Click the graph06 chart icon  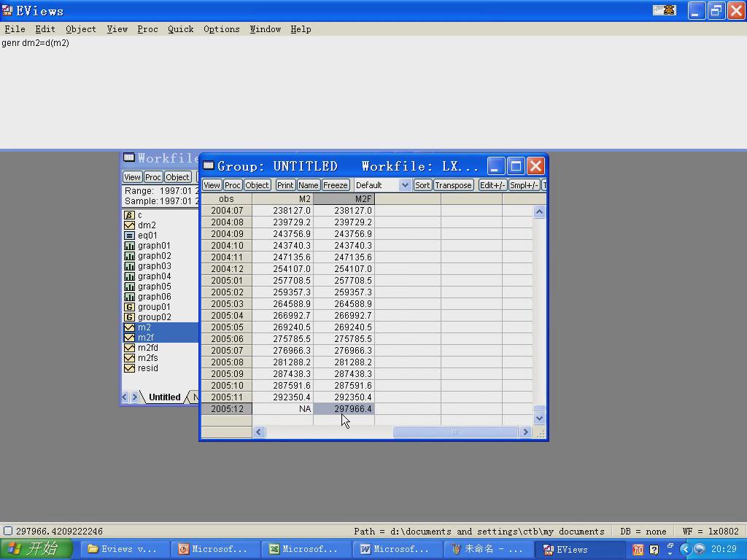pyautogui.click(x=129, y=297)
